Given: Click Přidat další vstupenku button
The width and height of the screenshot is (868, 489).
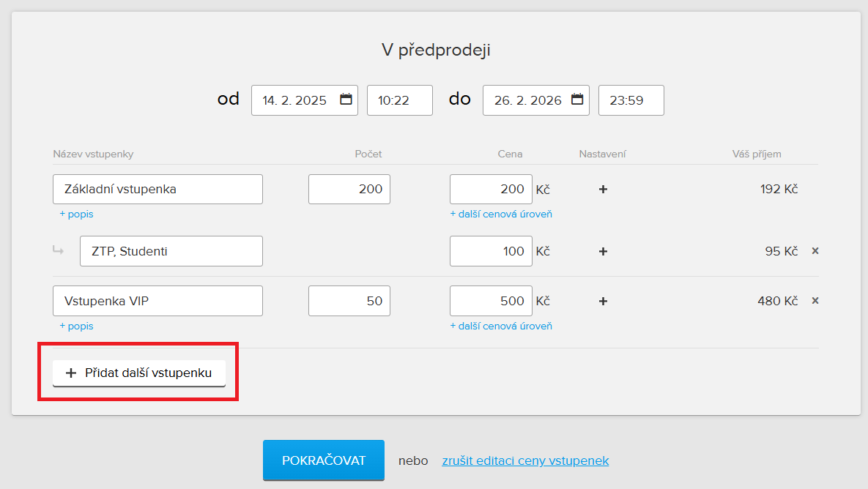Looking at the screenshot, I should pyautogui.click(x=139, y=373).
